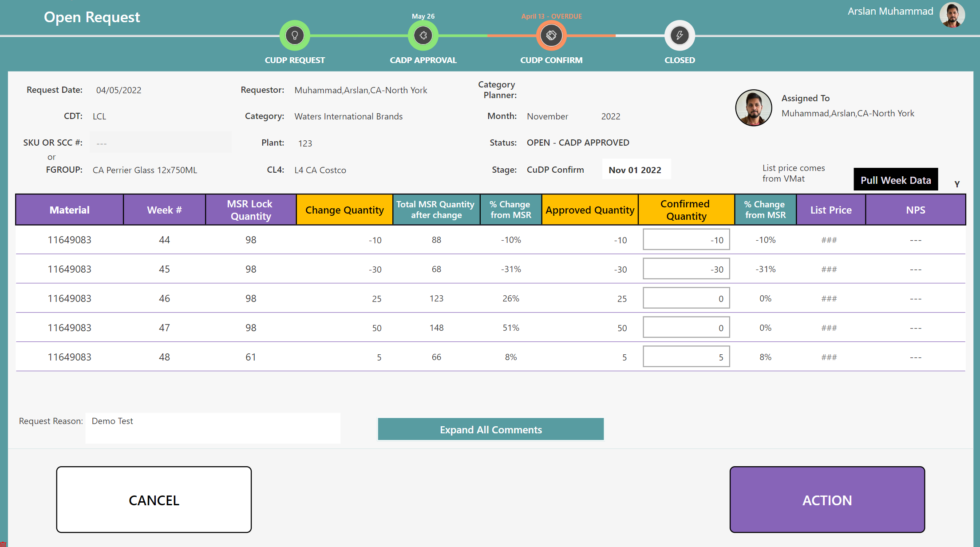This screenshot has height=547, width=980.
Task: Click the April 13 - OVERDUE label
Action: click(x=551, y=16)
